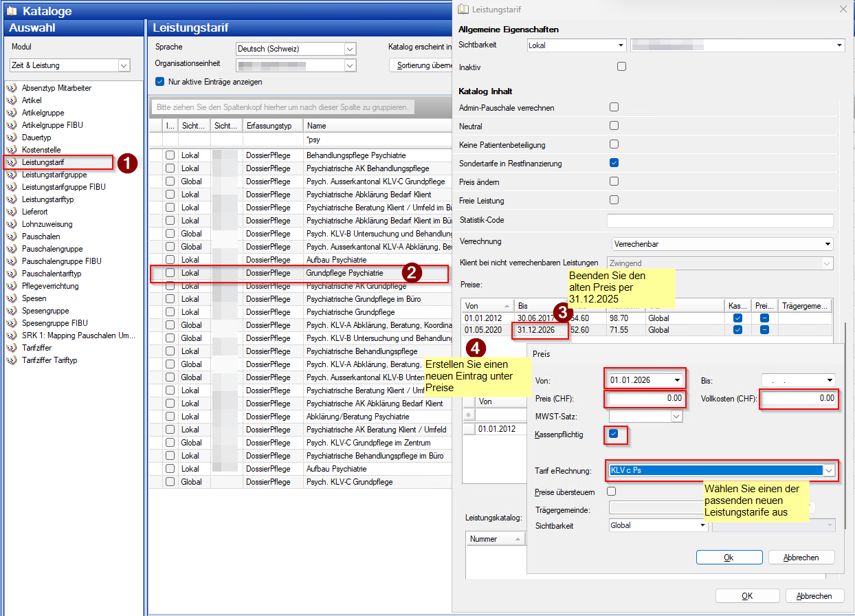Image resolution: width=855 pixels, height=616 pixels.
Task: Expand the Verrechnung dropdown
Action: 827,244
